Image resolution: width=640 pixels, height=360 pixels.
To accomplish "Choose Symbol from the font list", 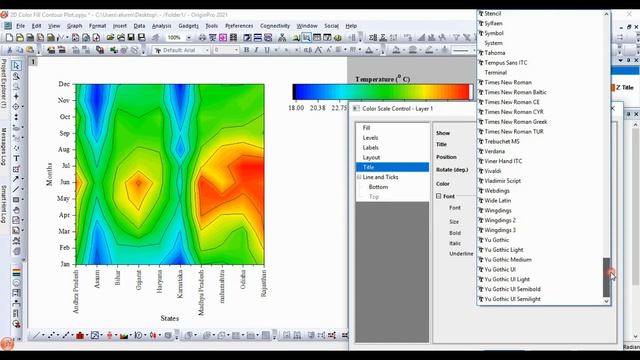I will pos(494,33).
